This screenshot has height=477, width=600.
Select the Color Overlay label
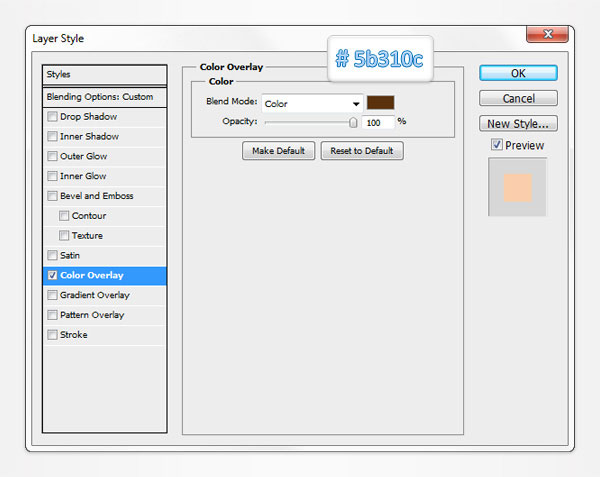(x=92, y=275)
